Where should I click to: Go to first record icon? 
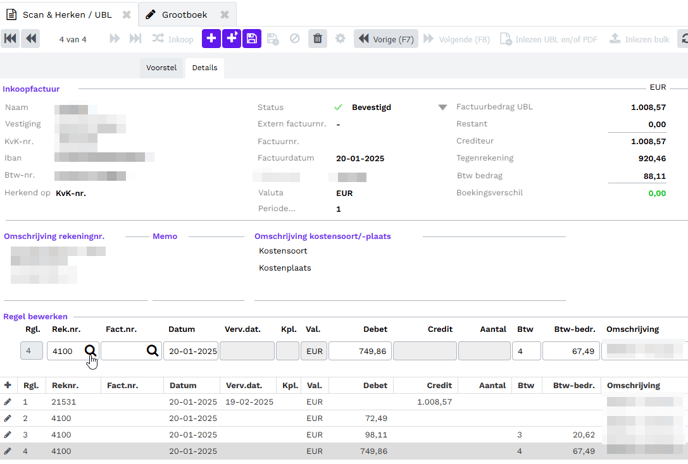[x=10, y=39]
